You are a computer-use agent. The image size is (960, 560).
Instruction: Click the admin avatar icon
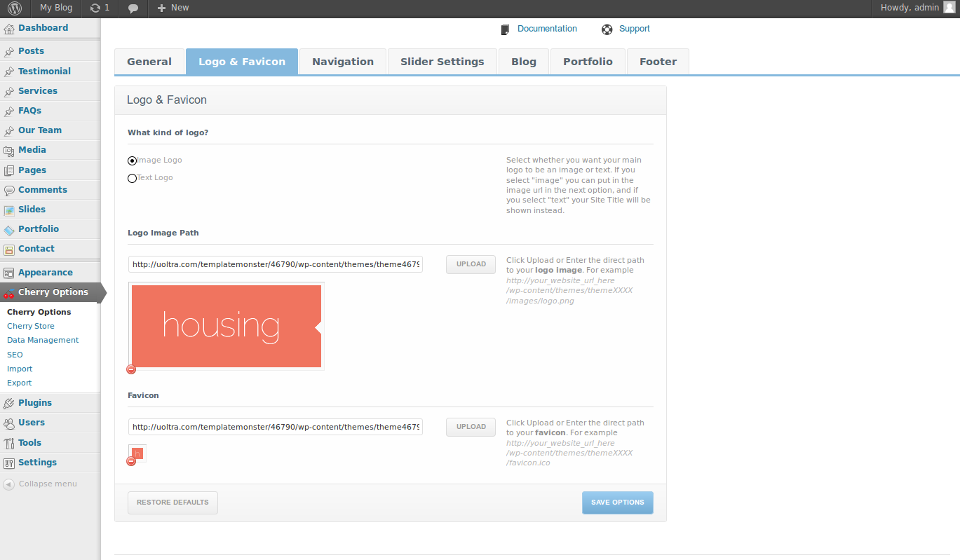pyautogui.click(x=948, y=8)
